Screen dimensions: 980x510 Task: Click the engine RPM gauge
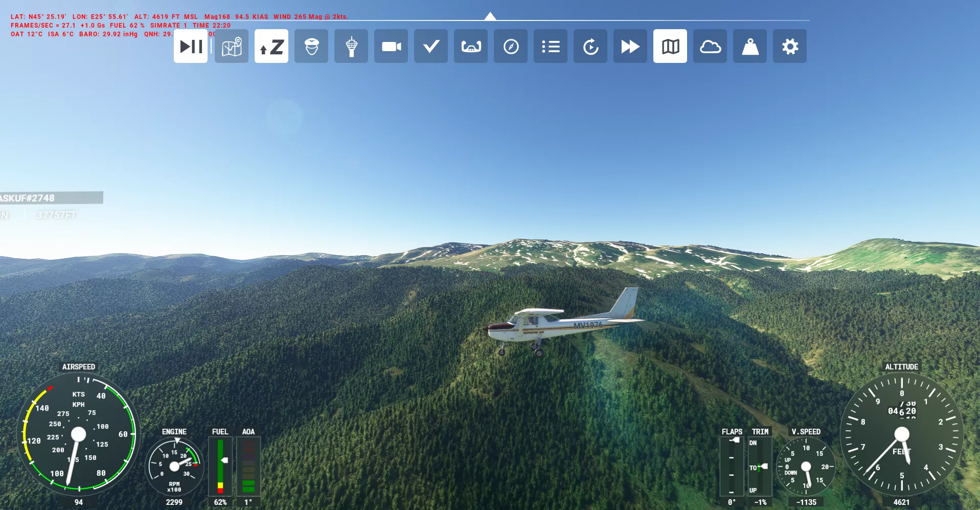pos(174,466)
